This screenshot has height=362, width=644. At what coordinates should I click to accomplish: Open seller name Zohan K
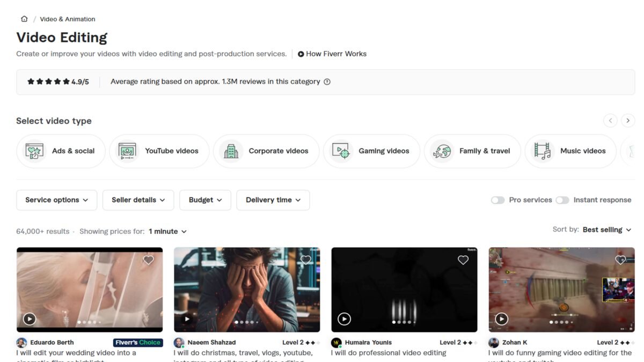click(515, 343)
